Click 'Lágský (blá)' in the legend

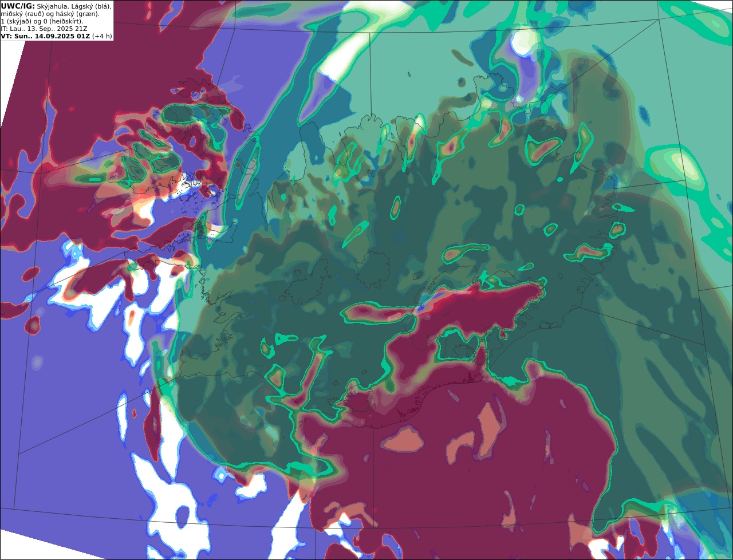(x=90, y=6)
